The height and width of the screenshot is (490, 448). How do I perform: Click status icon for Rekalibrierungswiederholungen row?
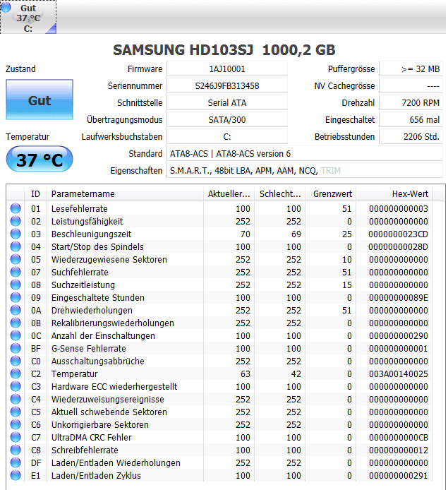[x=16, y=323]
